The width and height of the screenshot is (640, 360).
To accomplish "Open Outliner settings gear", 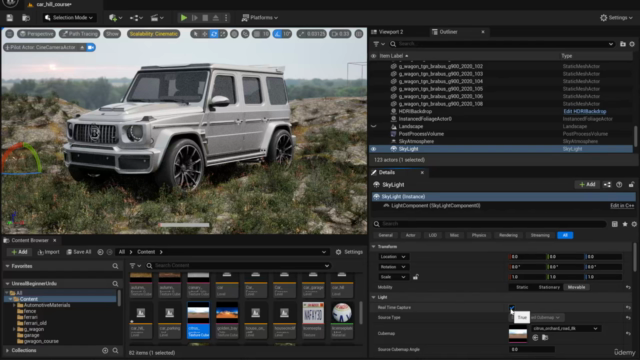I will [x=632, y=44].
